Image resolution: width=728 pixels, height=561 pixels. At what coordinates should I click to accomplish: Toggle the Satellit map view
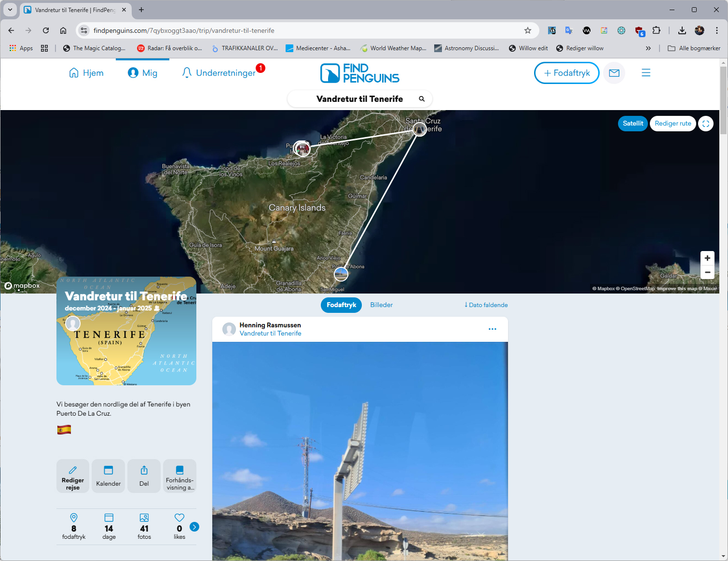632,124
